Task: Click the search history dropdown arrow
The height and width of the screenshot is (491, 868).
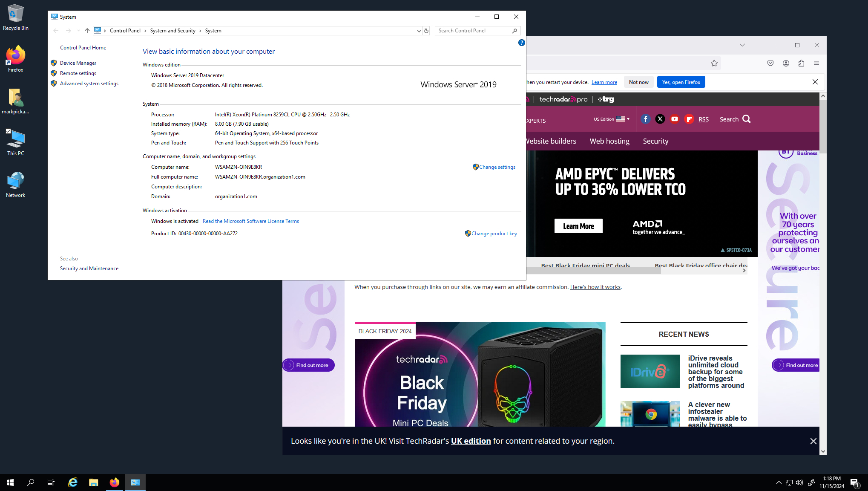Action: pos(417,30)
